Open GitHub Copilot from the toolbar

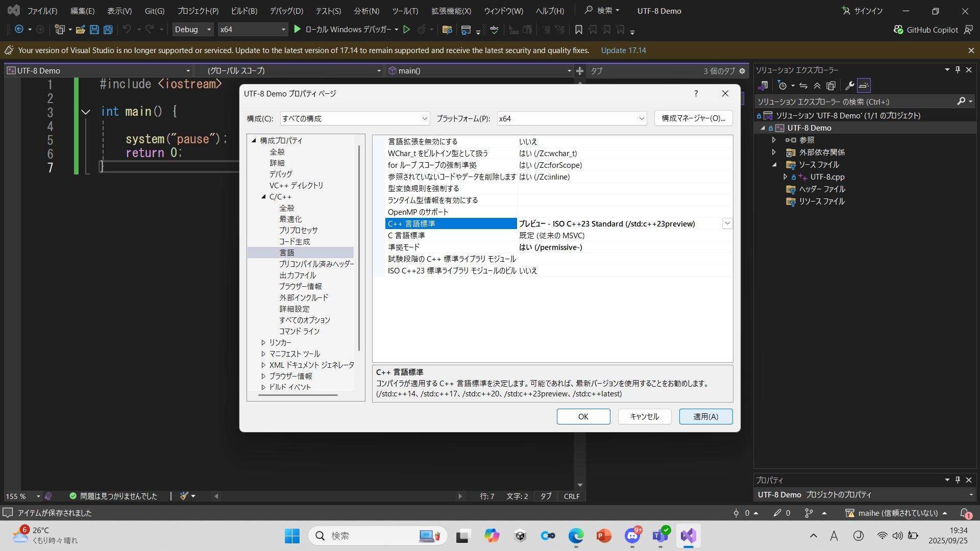point(925,30)
